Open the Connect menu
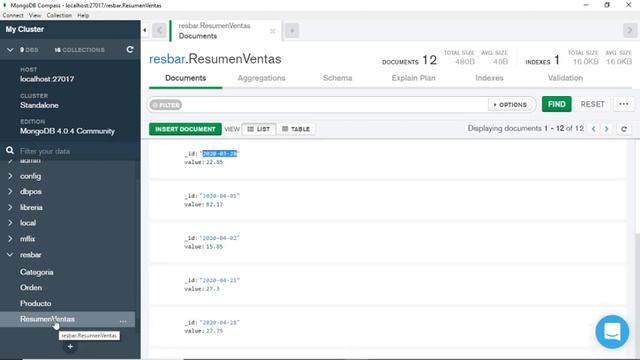640x360 pixels. point(13,16)
